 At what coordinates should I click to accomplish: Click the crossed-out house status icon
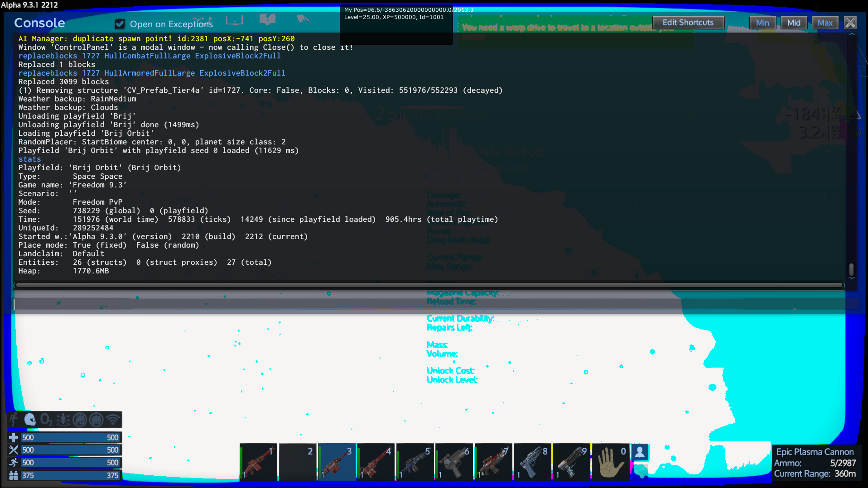80,420
